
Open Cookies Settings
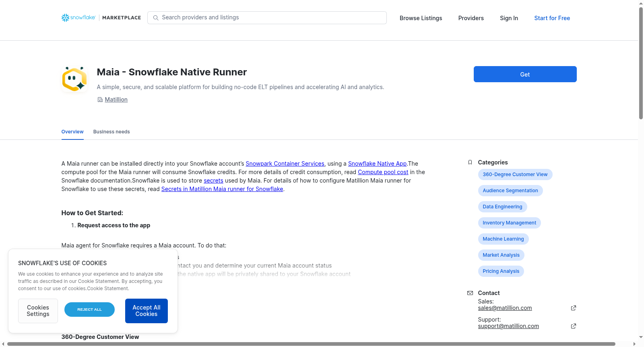pyautogui.click(x=38, y=311)
